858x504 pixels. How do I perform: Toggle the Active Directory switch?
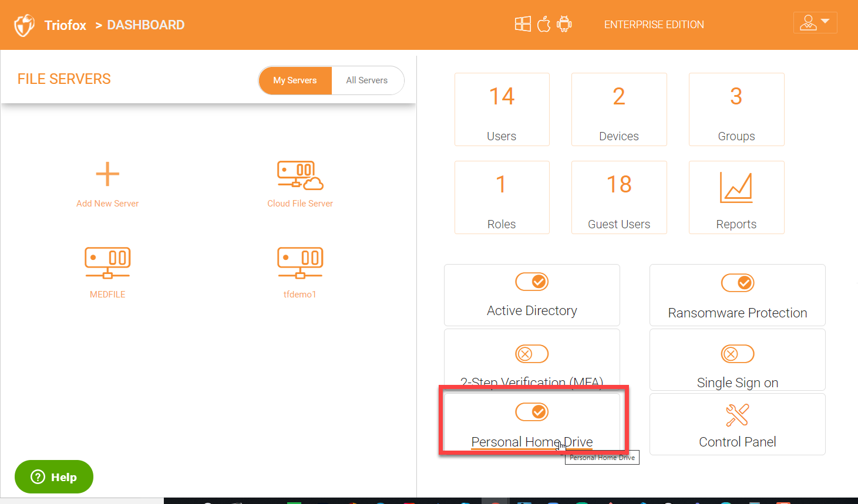[531, 282]
